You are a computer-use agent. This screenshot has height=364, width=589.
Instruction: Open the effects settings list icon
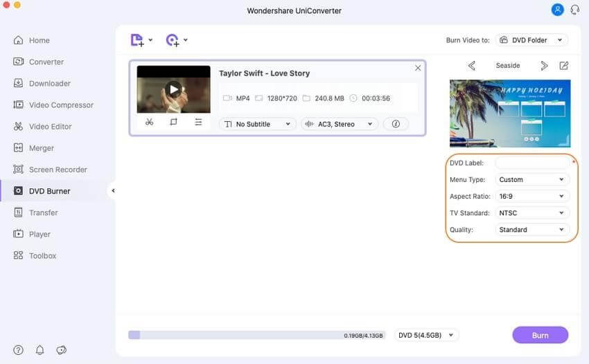pyautogui.click(x=198, y=122)
